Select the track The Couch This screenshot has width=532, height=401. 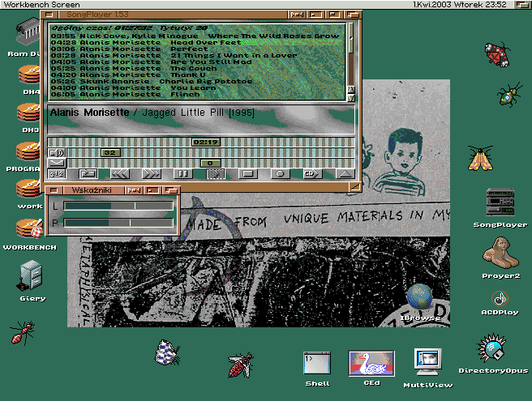(x=197, y=68)
